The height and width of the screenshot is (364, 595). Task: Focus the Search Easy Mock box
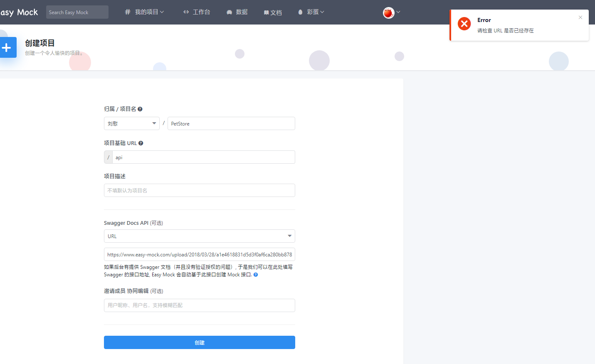pos(77,12)
